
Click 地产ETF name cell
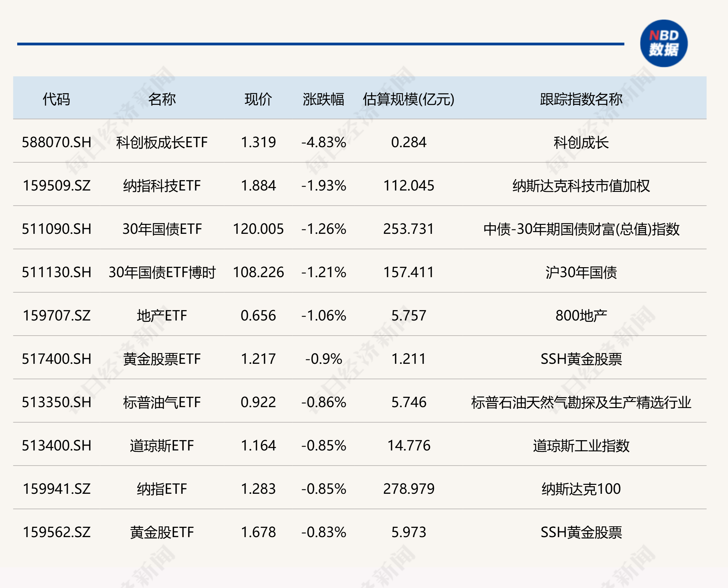pos(162,316)
